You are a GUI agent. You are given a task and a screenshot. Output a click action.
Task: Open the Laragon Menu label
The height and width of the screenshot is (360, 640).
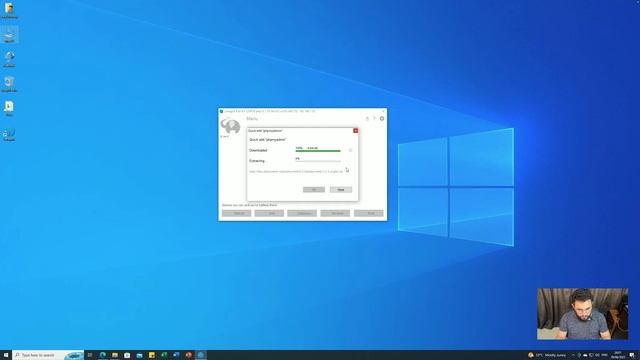[252, 119]
